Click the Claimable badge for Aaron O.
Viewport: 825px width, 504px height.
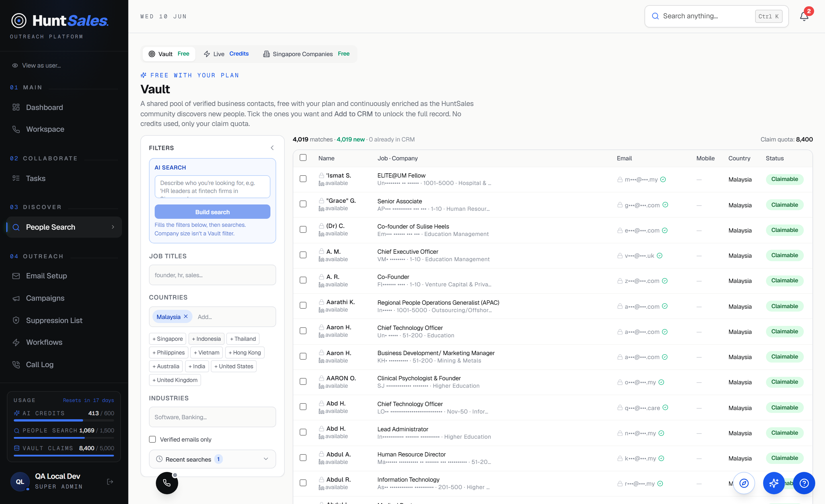pos(784,382)
